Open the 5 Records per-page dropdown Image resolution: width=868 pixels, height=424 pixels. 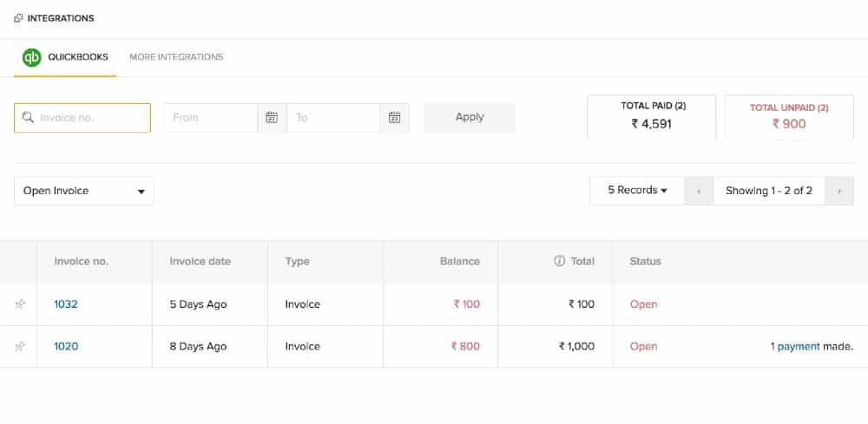click(x=636, y=191)
